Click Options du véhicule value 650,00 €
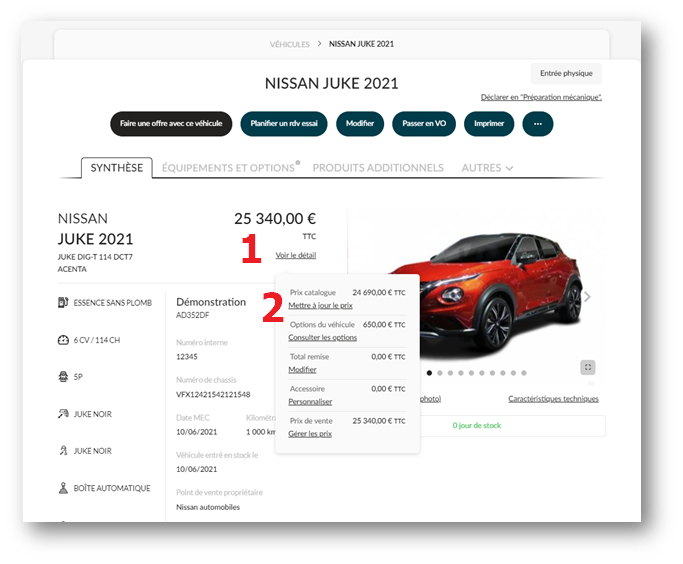 (384, 324)
